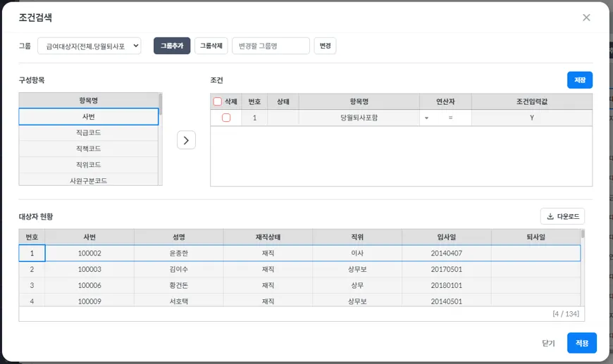
Task: Click the 조건입력값 column header
Action: [532, 101]
